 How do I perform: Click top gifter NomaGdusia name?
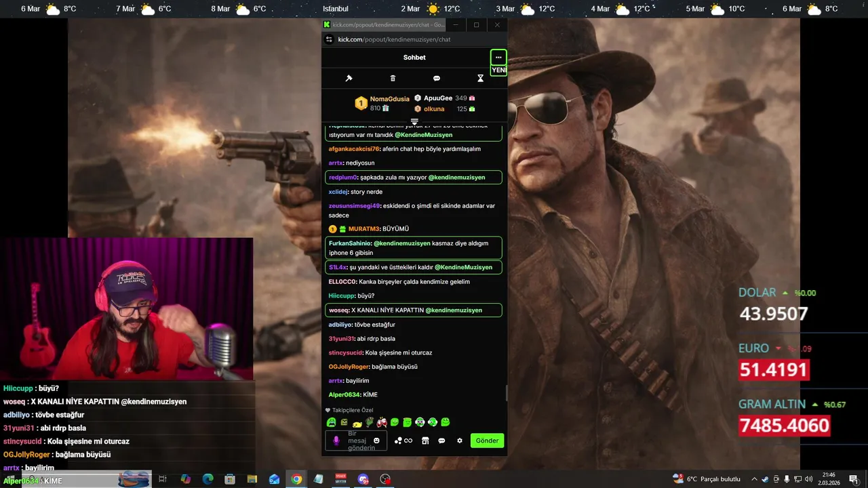390,99
